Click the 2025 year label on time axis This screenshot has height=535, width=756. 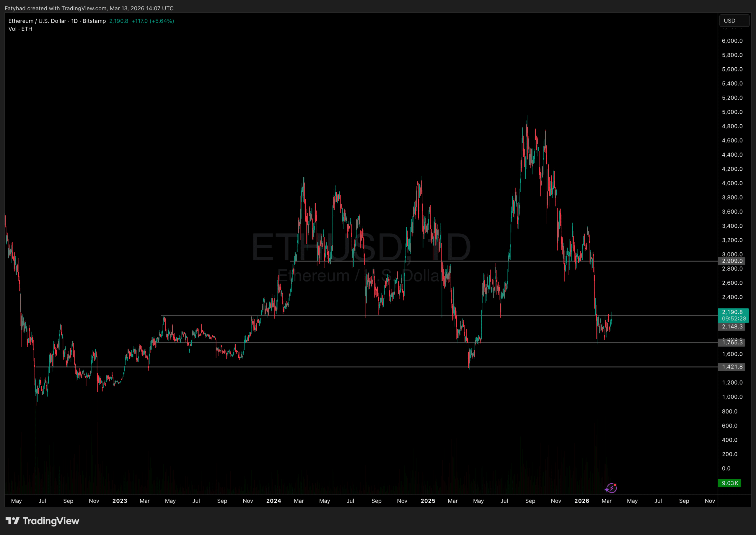428,501
